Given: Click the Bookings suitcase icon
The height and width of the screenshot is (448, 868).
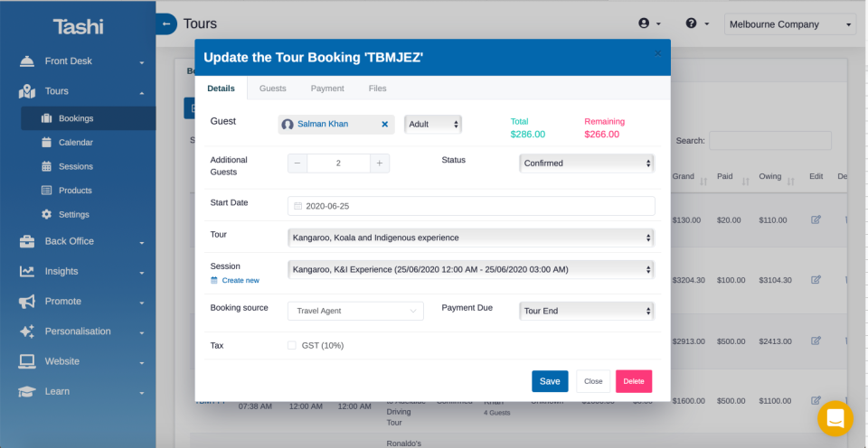Looking at the screenshot, I should pyautogui.click(x=46, y=118).
